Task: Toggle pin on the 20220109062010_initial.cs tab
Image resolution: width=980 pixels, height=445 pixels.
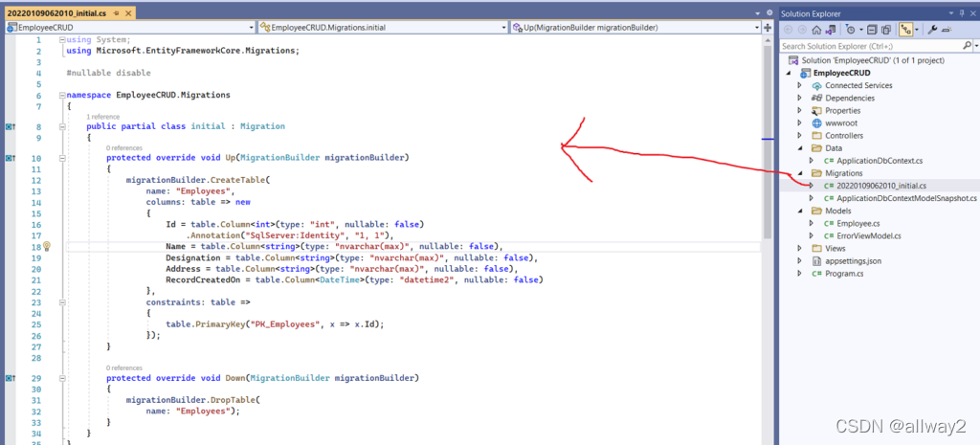Action: pos(116,13)
